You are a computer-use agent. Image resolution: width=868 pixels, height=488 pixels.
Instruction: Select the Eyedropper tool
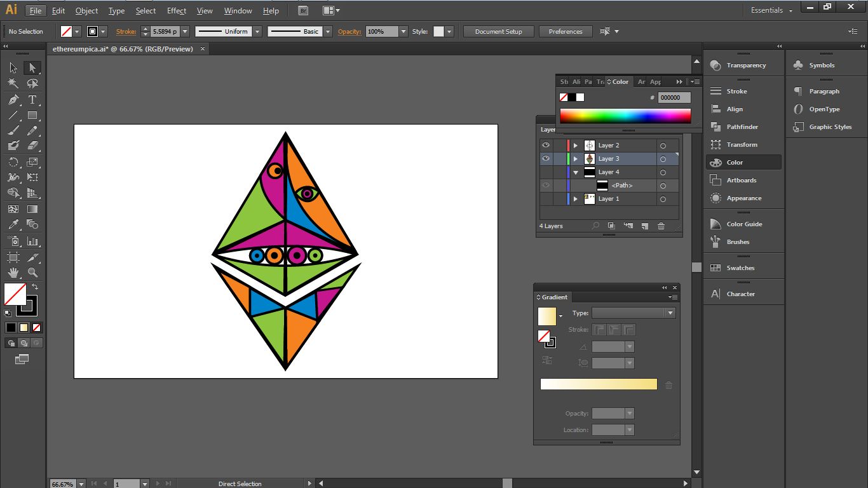coord(13,224)
